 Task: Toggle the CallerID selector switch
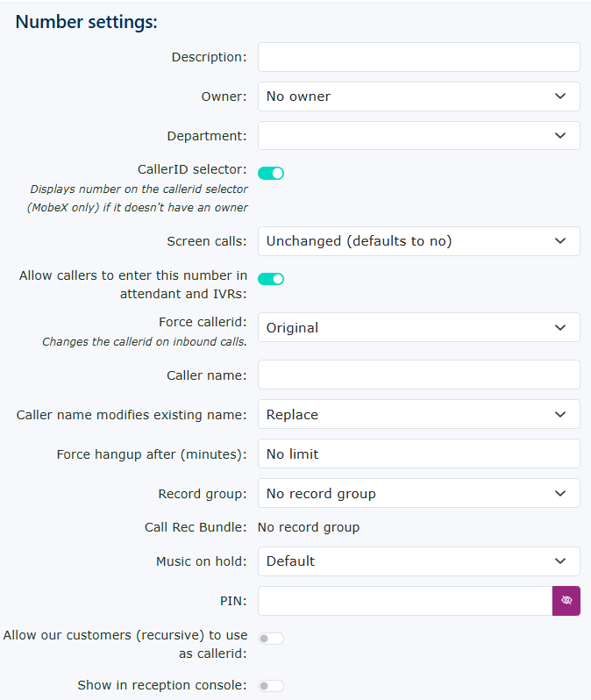(x=271, y=173)
